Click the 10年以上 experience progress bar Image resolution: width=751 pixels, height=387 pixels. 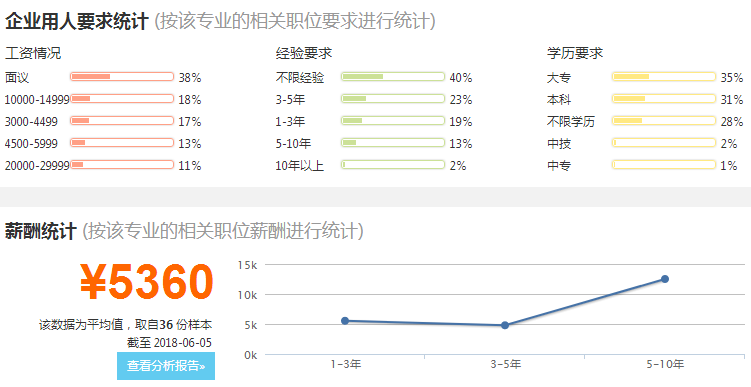(393, 165)
